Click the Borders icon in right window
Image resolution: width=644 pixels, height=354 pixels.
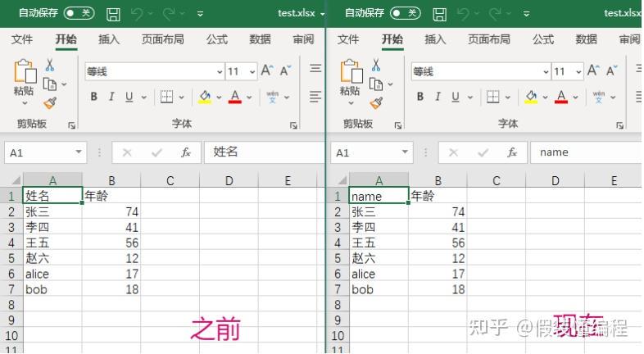[x=493, y=97]
